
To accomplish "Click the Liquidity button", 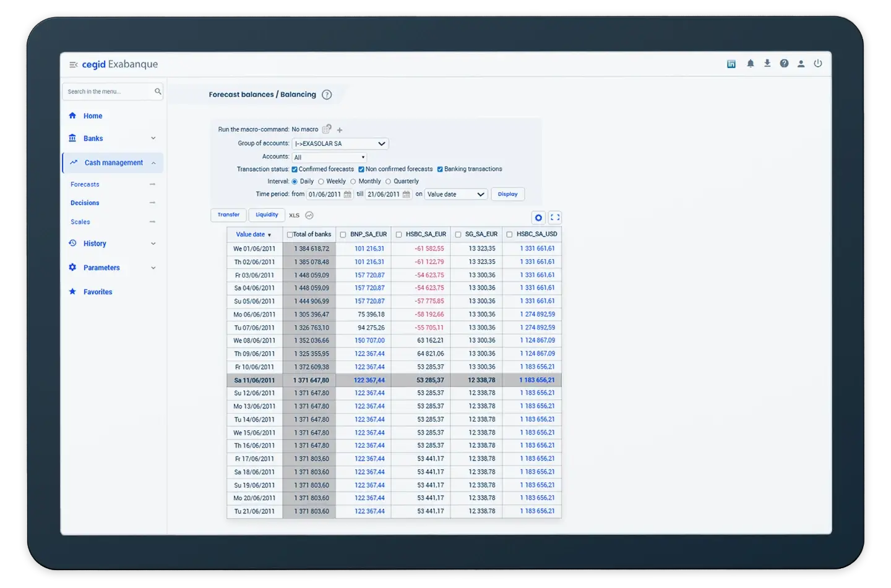I will click(x=267, y=215).
